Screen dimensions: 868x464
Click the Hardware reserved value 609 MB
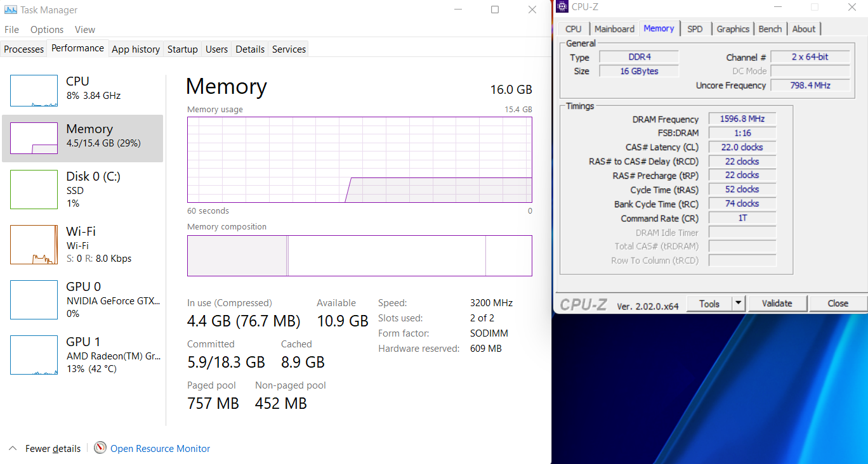click(486, 349)
